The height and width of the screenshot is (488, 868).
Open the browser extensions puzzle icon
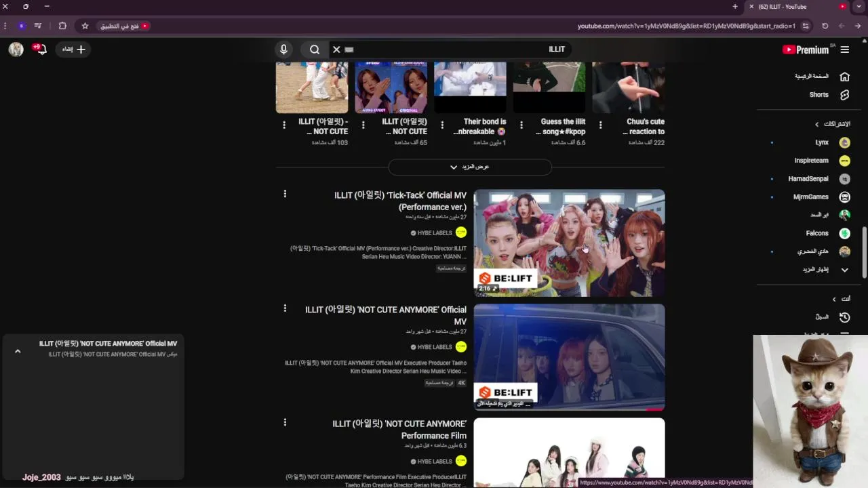click(x=62, y=26)
